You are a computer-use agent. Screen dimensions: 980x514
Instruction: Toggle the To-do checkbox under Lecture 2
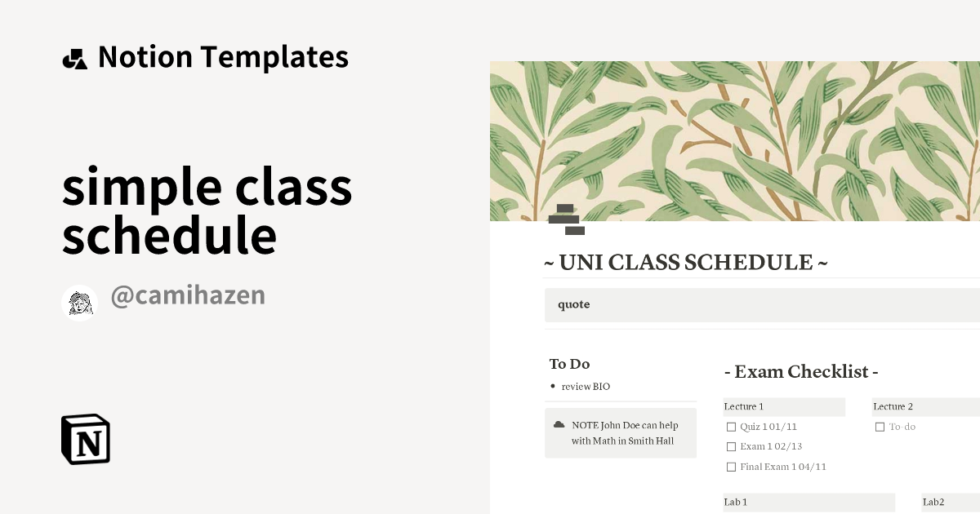pyautogui.click(x=880, y=426)
